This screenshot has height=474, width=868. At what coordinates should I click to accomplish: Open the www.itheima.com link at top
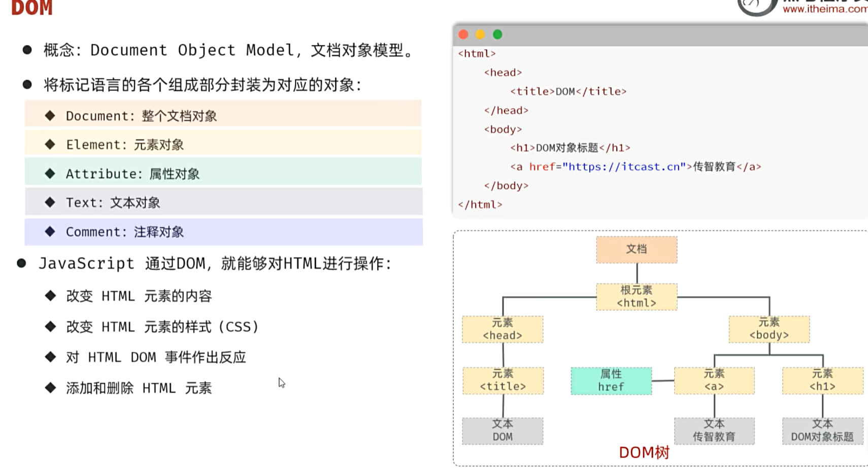(825, 9)
